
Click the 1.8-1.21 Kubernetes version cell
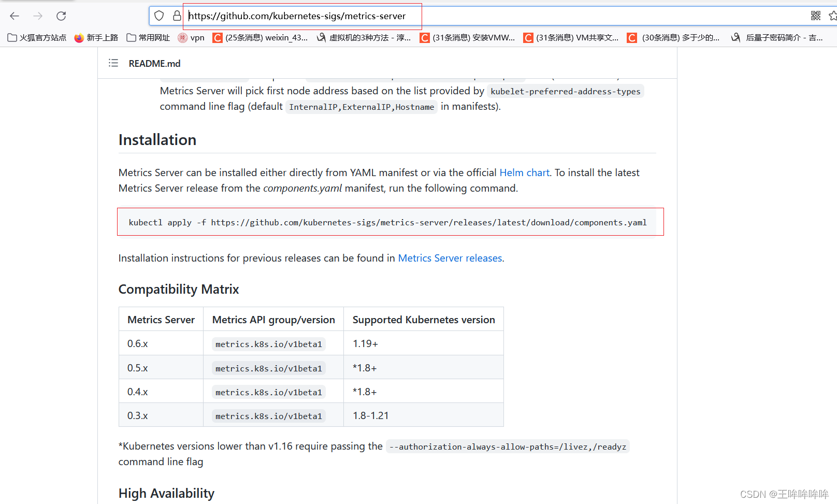[x=424, y=415]
